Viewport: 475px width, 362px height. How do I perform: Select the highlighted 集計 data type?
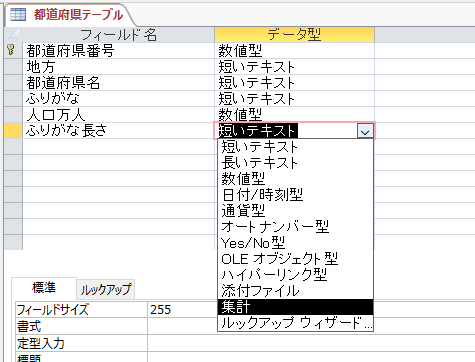[x=295, y=307]
